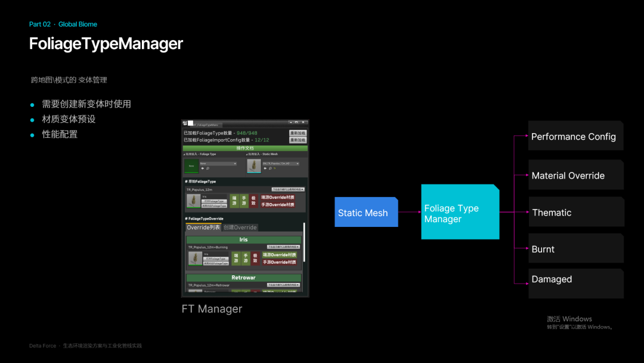Click 重新加载 beside the FoliageType count
The height and width of the screenshot is (363, 644).
pos(298,133)
